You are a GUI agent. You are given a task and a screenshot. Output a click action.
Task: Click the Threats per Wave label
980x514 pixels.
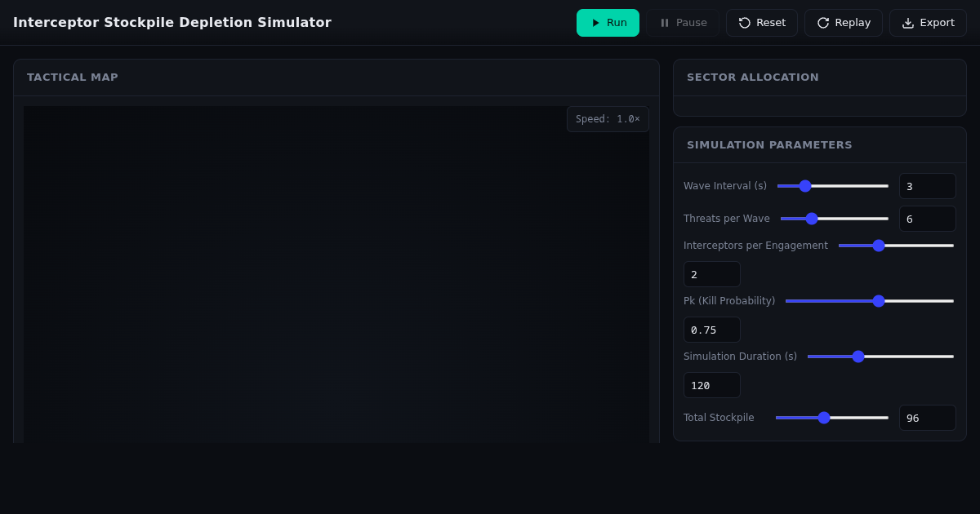tap(727, 219)
